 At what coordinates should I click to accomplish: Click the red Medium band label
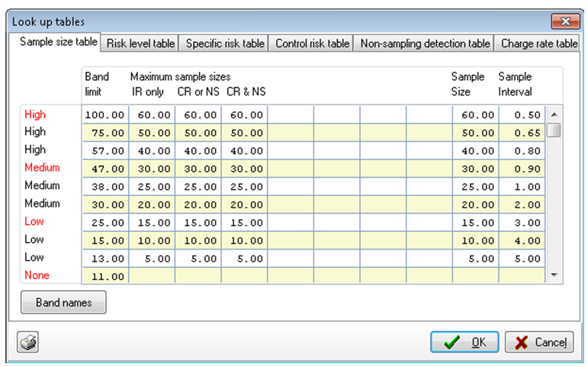point(42,167)
